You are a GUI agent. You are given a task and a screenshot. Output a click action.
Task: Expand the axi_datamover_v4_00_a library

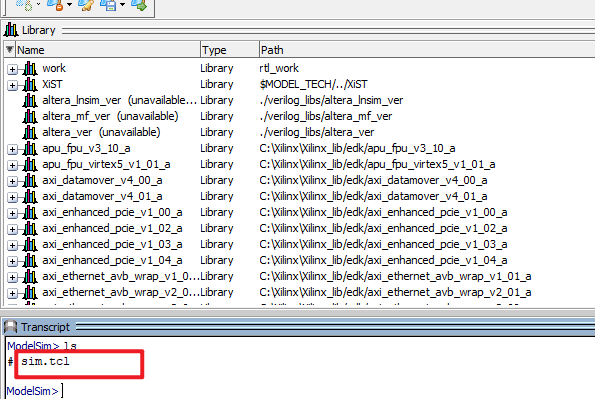[x=13, y=181]
